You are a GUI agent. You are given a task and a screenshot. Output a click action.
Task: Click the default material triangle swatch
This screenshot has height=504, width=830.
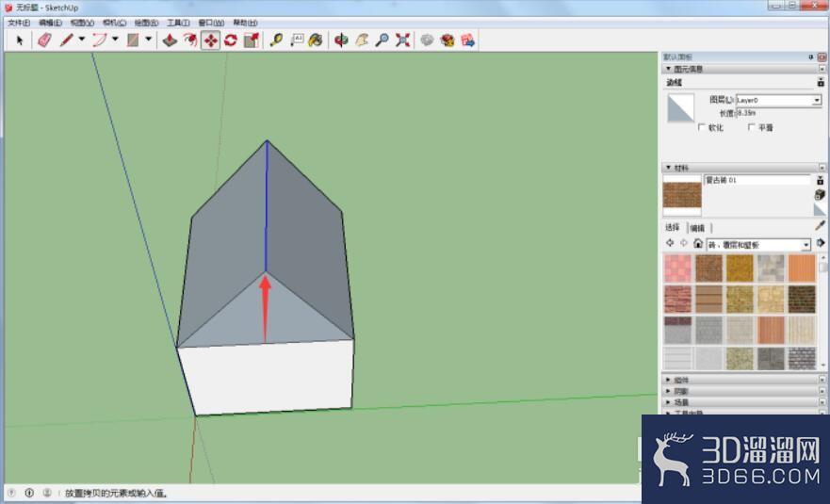tap(820, 210)
